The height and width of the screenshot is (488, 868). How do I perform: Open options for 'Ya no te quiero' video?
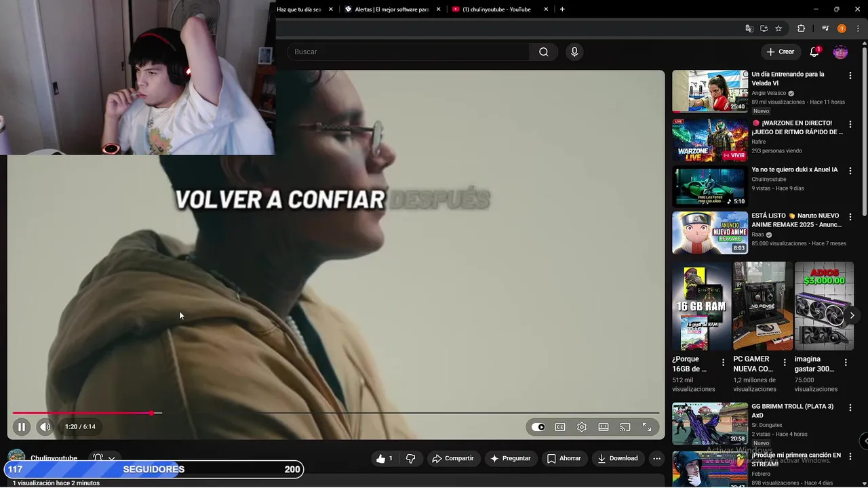(x=850, y=170)
